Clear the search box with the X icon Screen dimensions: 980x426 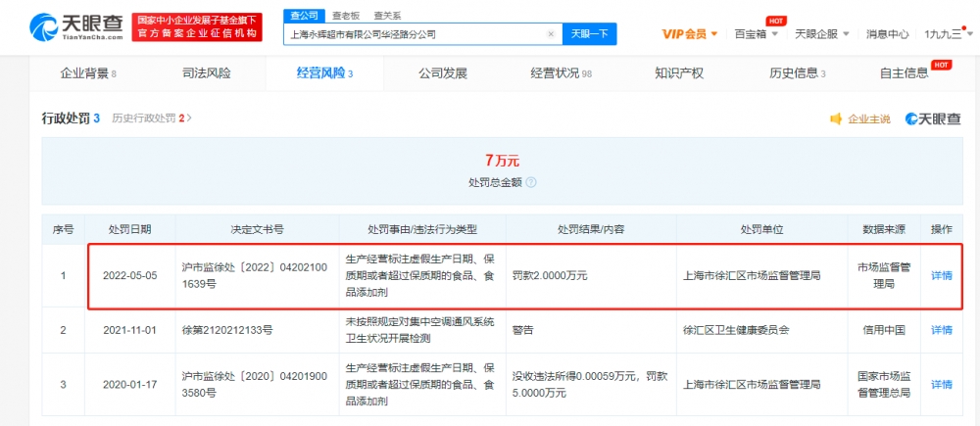click(x=551, y=33)
